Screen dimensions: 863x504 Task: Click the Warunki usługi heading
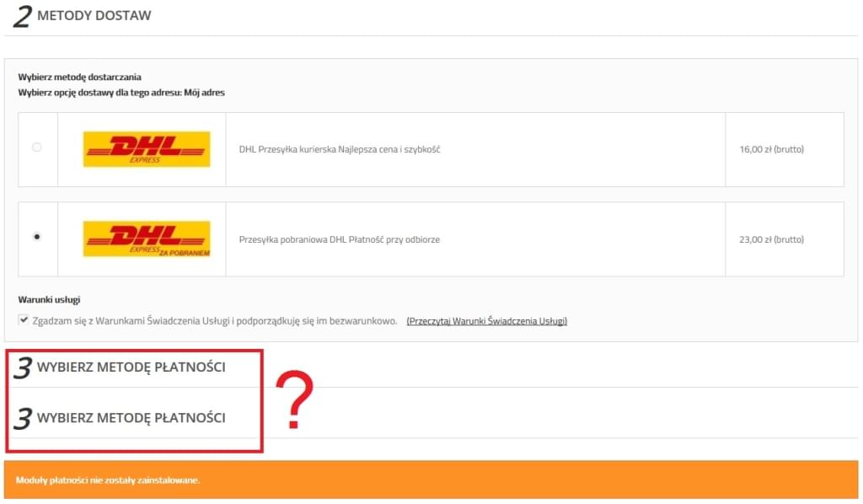[49, 299]
